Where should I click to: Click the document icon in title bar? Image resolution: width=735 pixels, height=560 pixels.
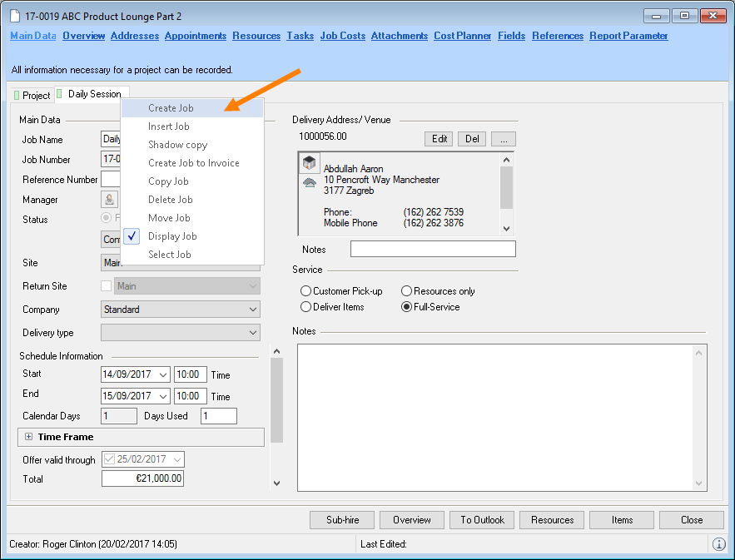(x=14, y=16)
